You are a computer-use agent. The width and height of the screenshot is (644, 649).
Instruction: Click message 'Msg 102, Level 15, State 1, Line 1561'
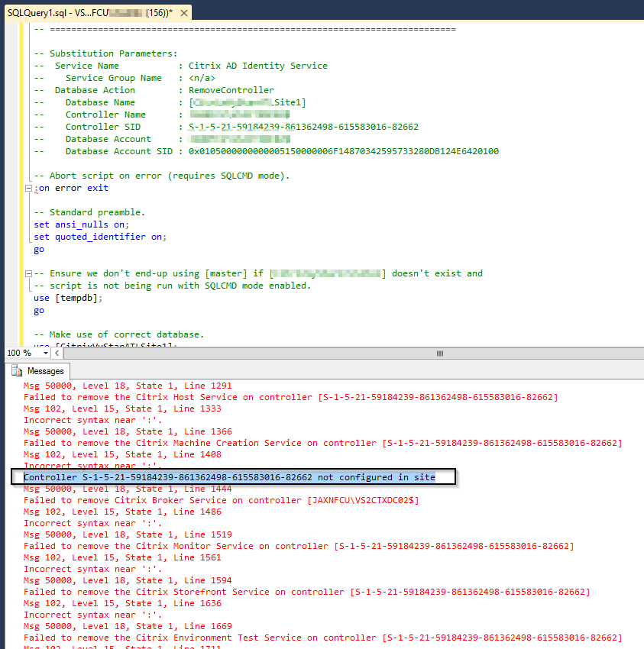(x=122, y=558)
